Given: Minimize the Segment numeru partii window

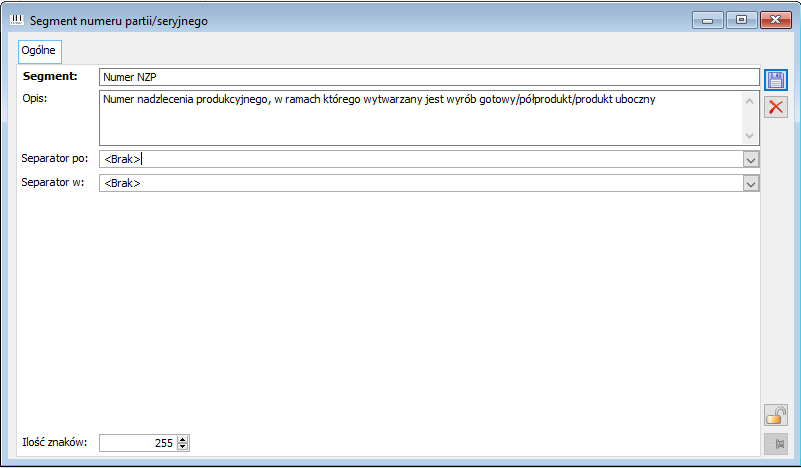Looking at the screenshot, I should coord(708,20).
